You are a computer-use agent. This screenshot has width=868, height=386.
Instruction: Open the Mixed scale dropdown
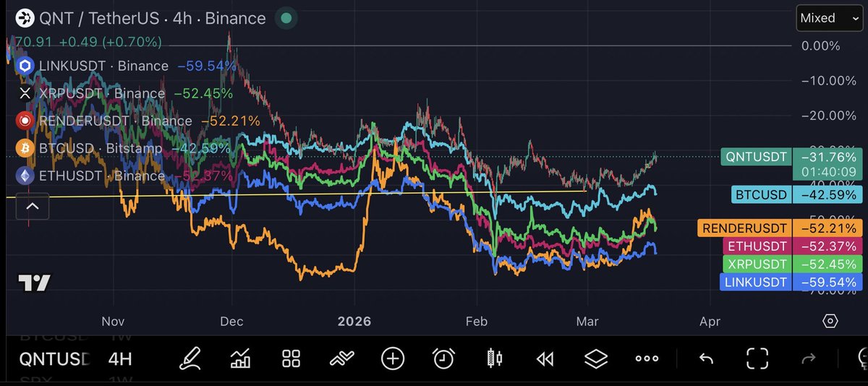(828, 18)
